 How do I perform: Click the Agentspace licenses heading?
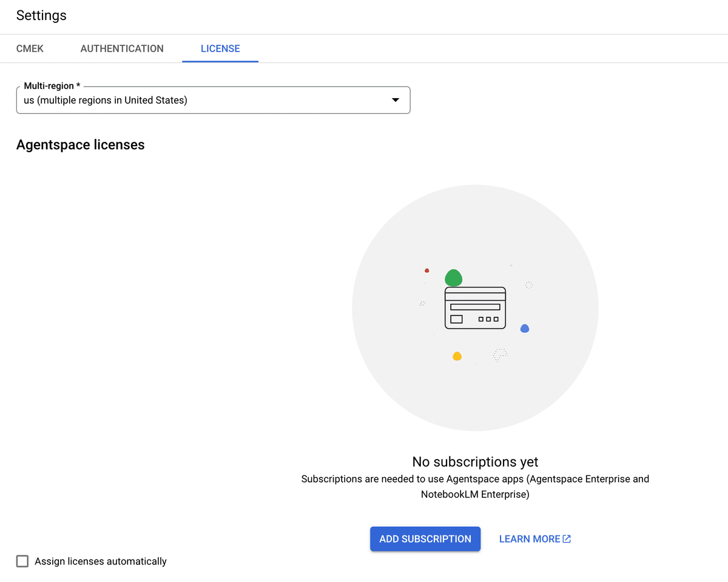[x=81, y=145]
